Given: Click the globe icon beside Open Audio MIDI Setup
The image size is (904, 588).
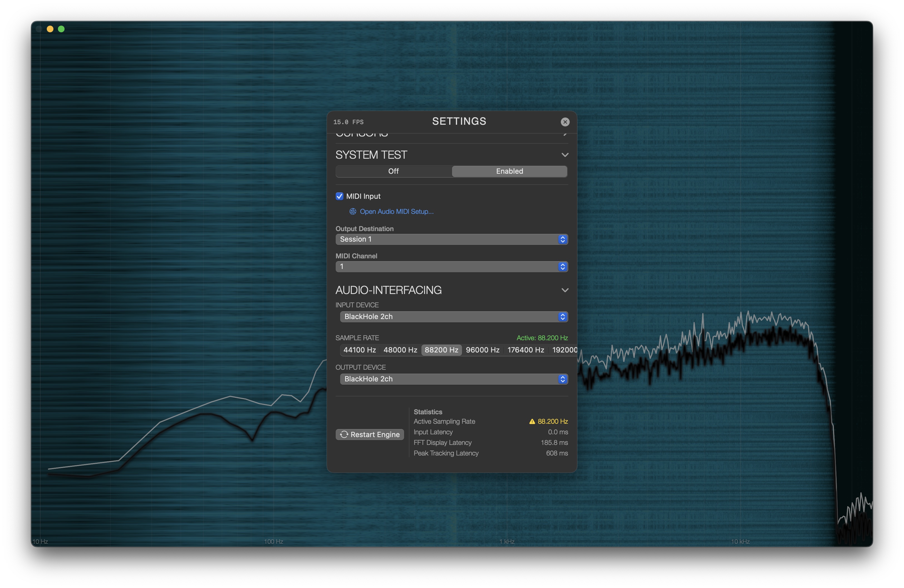Looking at the screenshot, I should (x=352, y=212).
